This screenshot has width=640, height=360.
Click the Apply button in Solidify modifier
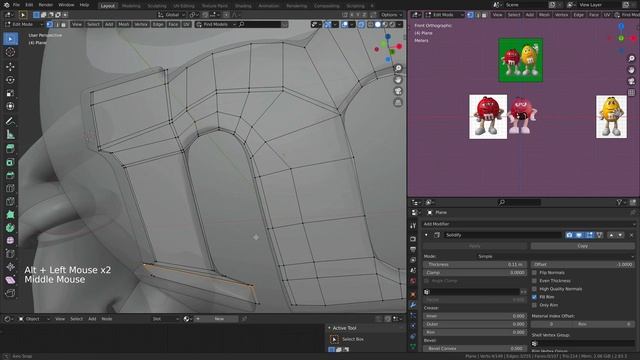pyautogui.click(x=475, y=246)
